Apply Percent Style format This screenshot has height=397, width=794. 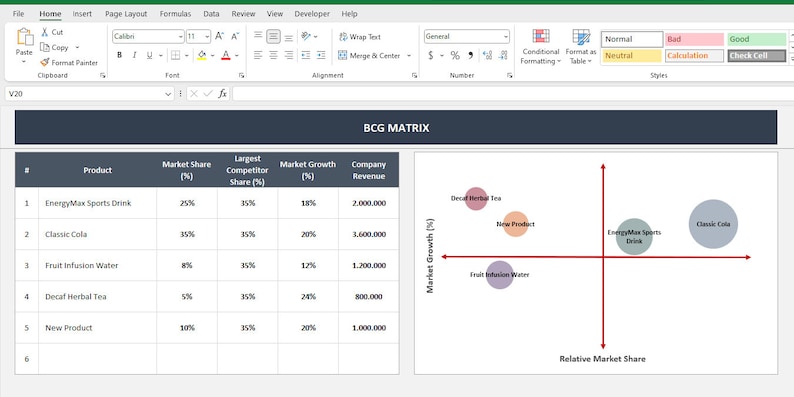pos(455,55)
